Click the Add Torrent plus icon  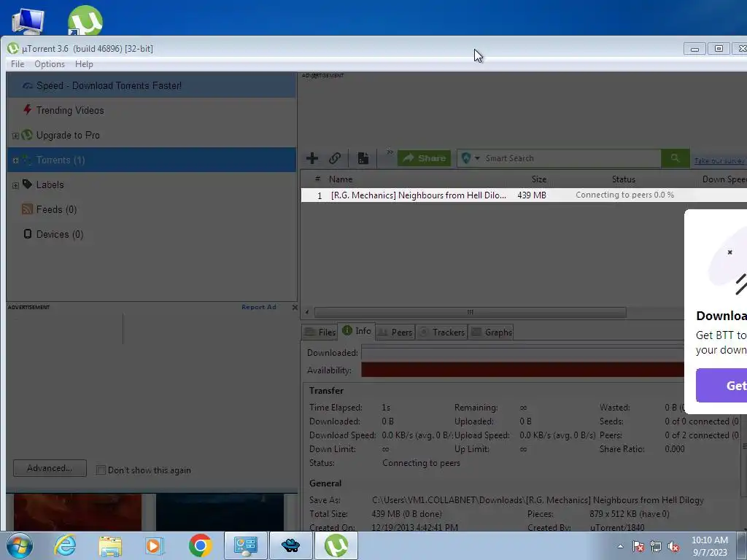coord(312,158)
